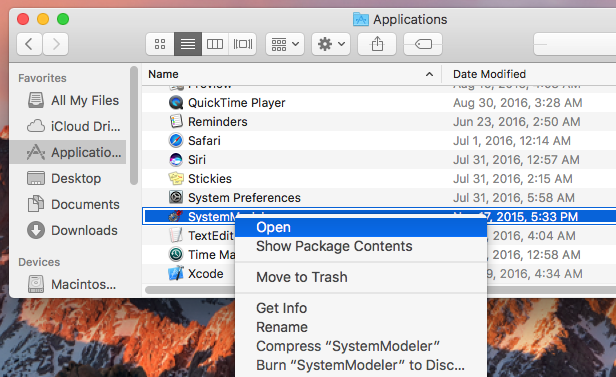Click the Stickies app icon
Image resolution: width=616 pixels, height=377 pixels.
pyautogui.click(x=176, y=178)
